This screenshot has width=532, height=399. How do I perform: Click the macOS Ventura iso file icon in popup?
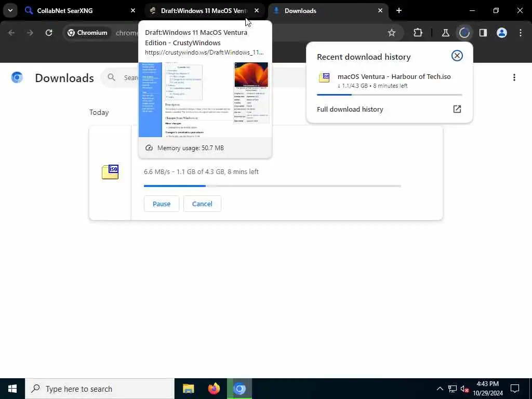tap(324, 77)
